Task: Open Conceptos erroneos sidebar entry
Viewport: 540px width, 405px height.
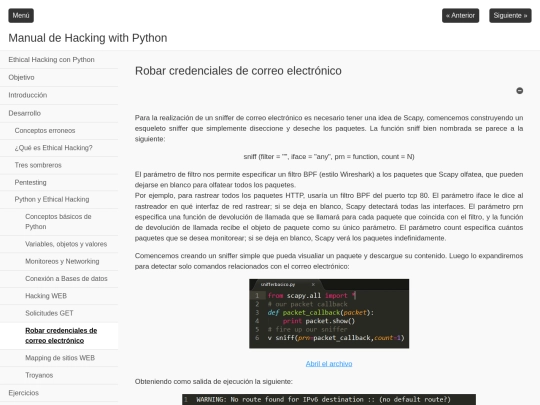Action: click(x=59, y=131)
